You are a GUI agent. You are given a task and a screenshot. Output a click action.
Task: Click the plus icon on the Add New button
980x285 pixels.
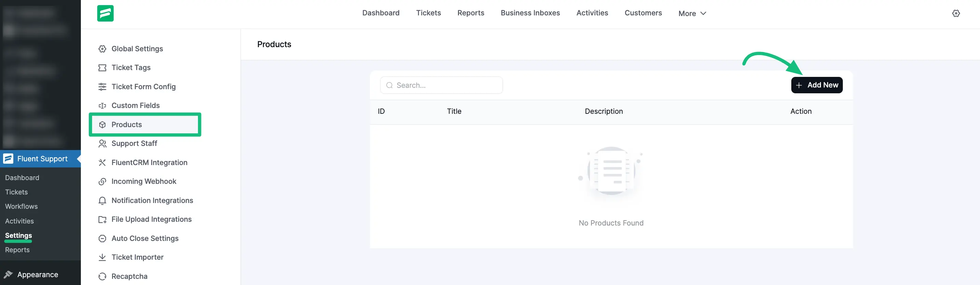coord(799,85)
